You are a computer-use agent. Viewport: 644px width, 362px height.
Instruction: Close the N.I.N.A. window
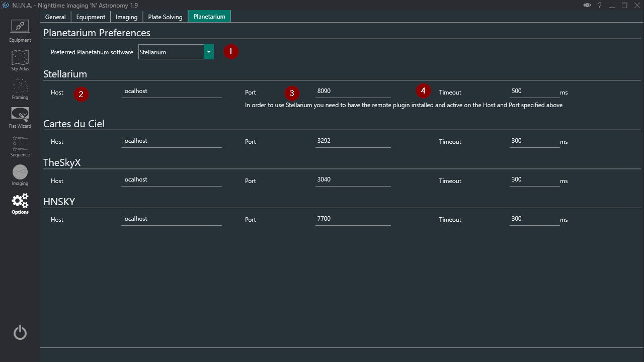click(x=637, y=5)
